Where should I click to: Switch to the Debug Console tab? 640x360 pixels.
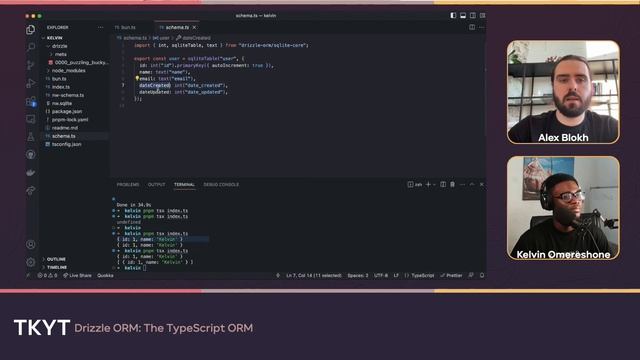221,184
